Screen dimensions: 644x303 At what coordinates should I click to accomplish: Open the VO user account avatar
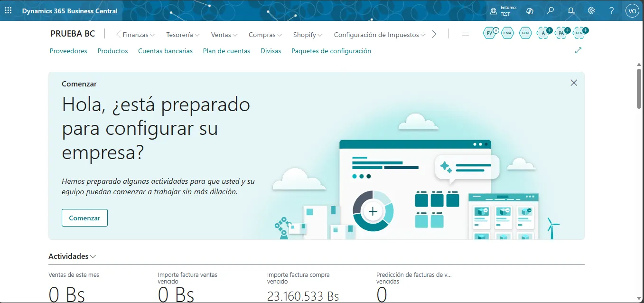[x=632, y=10]
